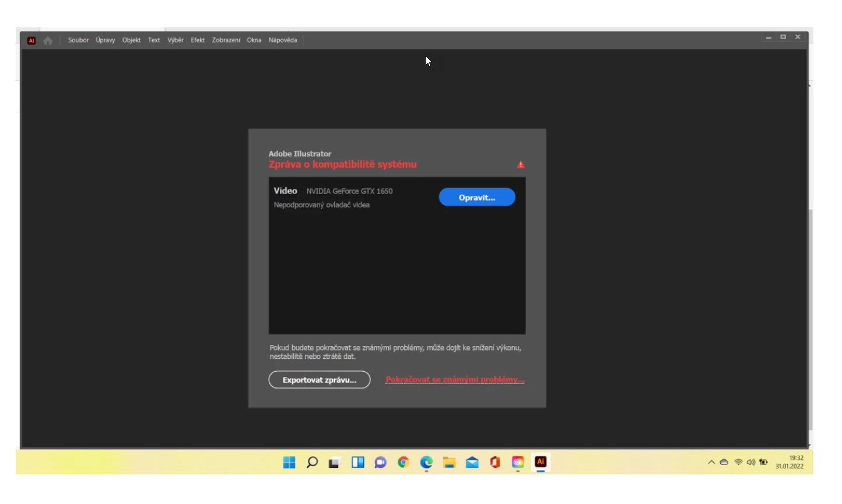Click the Opravit... button

coord(477,198)
